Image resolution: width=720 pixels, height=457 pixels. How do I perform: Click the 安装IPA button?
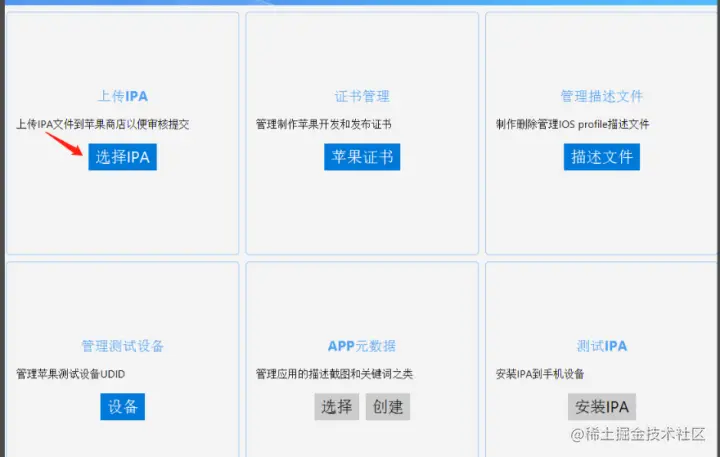coord(602,406)
